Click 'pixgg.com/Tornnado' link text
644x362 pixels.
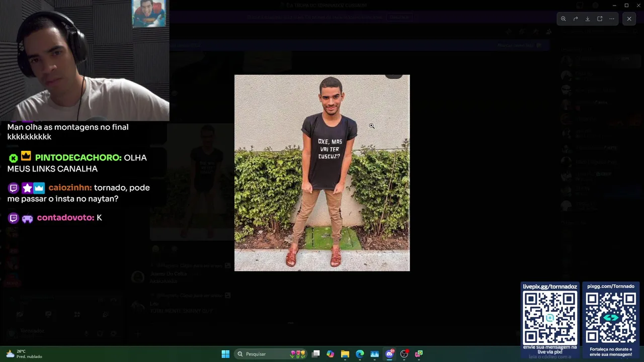(x=611, y=287)
